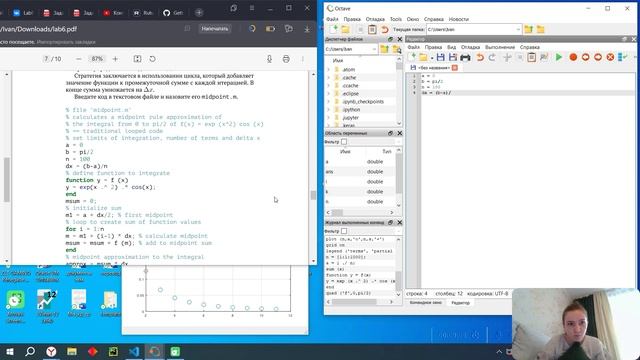640x360 pixels.
Task: Expand the .atom folder
Action: (x=329, y=69)
